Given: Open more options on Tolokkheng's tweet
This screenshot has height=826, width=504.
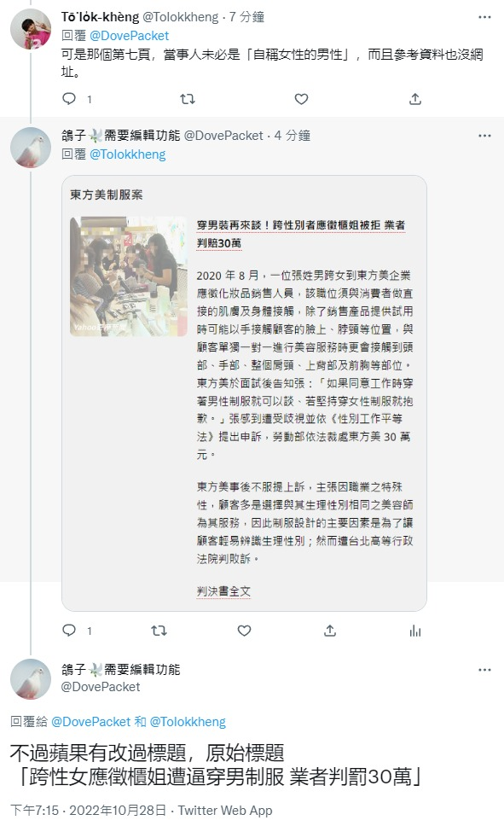Looking at the screenshot, I should pos(484,17).
